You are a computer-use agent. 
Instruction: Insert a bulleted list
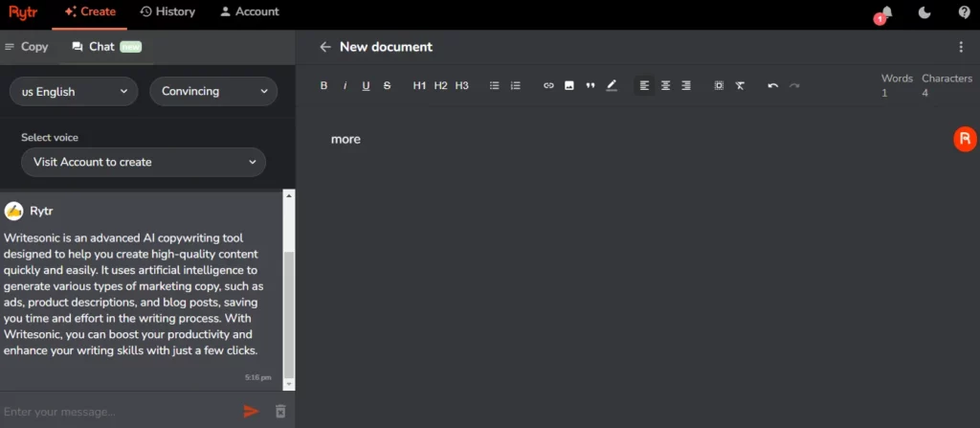(495, 86)
